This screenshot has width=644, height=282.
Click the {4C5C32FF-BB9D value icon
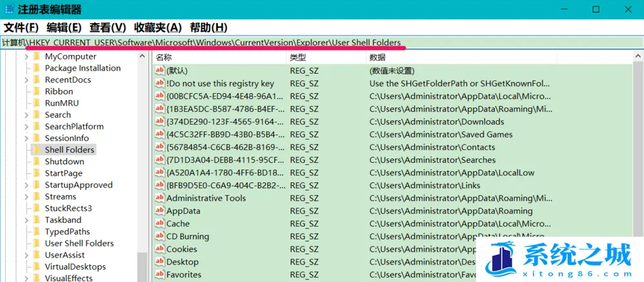tap(160, 135)
